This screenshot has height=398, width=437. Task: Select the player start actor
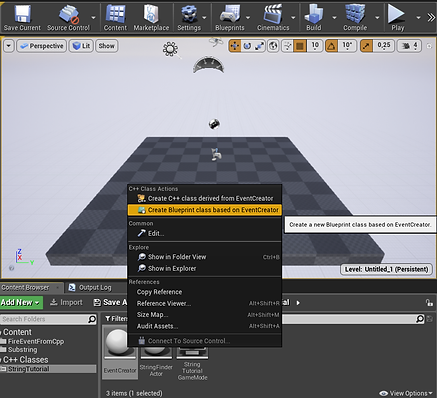(216, 154)
